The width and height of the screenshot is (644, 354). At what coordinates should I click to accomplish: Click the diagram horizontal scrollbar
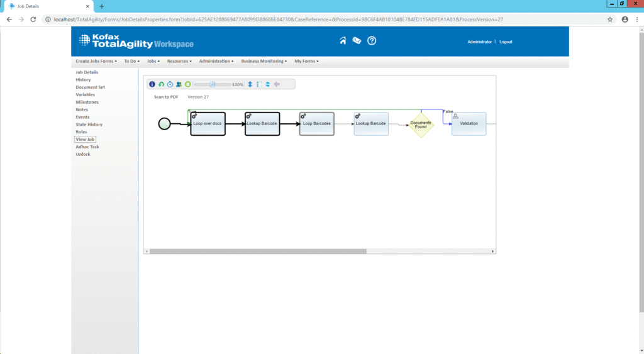pyautogui.click(x=258, y=251)
